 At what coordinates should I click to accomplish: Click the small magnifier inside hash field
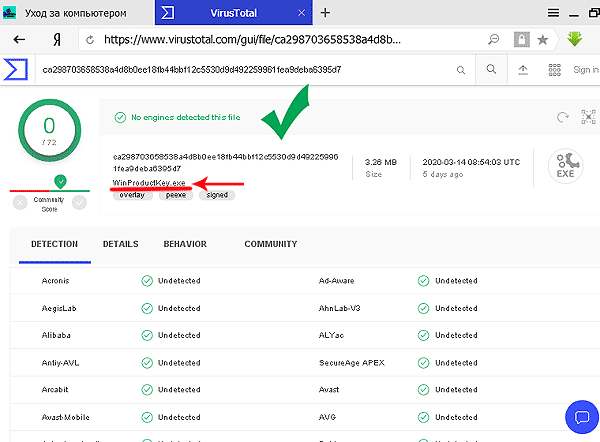[461, 70]
